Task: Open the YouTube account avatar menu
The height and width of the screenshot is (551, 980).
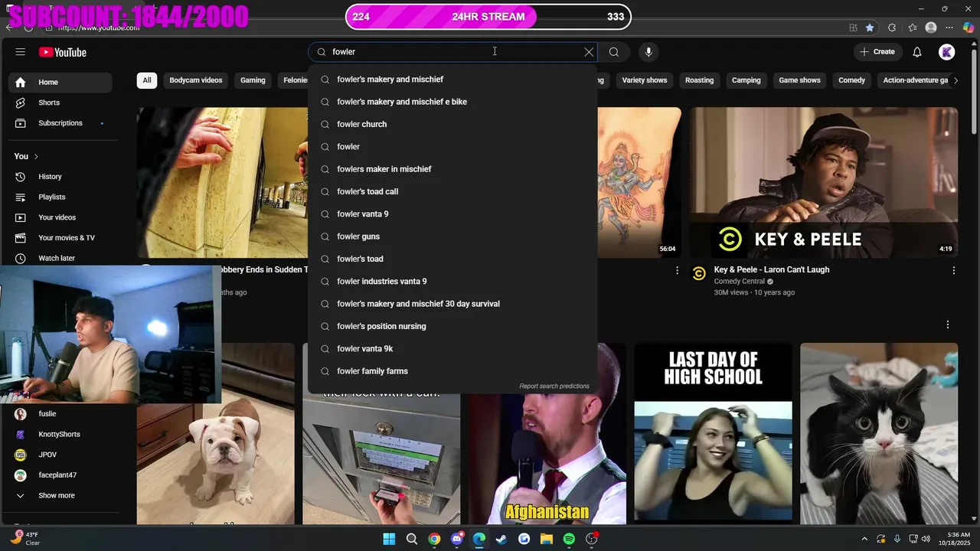Action: pos(947,52)
